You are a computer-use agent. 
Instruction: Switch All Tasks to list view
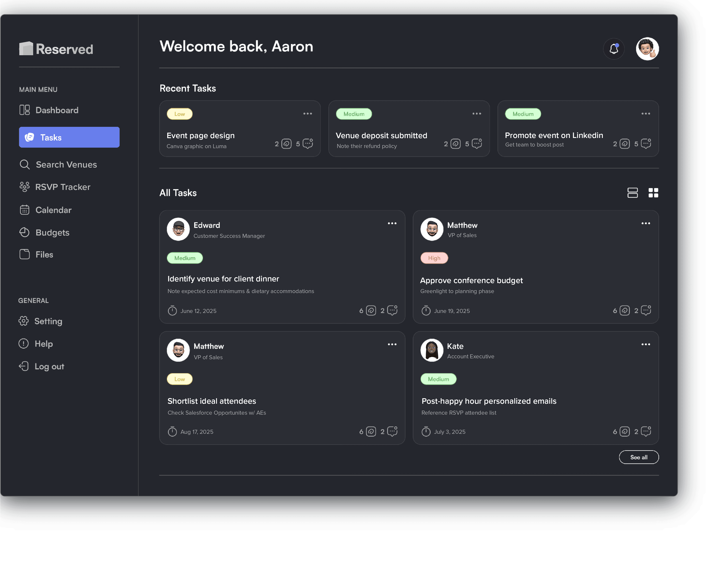click(x=632, y=193)
